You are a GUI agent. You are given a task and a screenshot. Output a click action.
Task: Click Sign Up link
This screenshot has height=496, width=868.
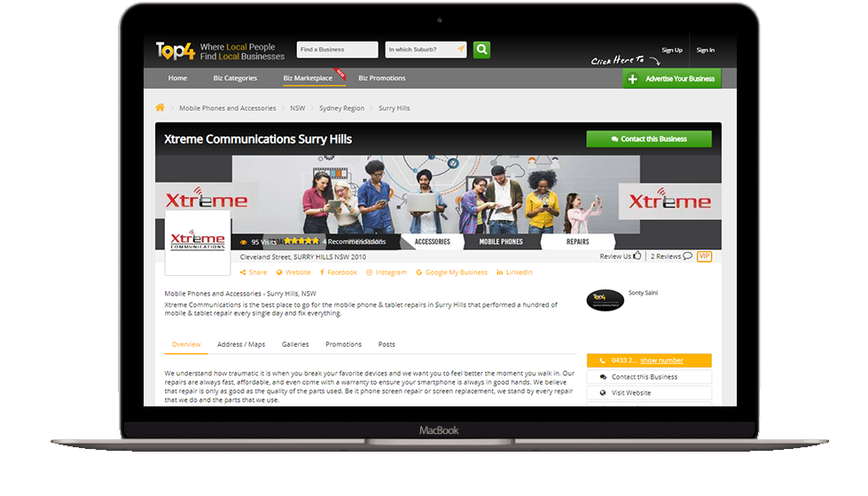[x=672, y=51]
